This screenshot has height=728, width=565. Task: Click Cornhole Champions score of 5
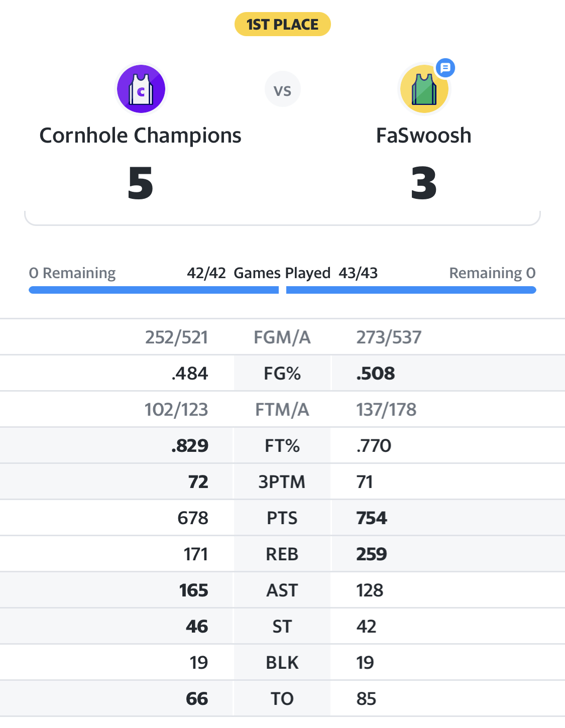point(141,183)
